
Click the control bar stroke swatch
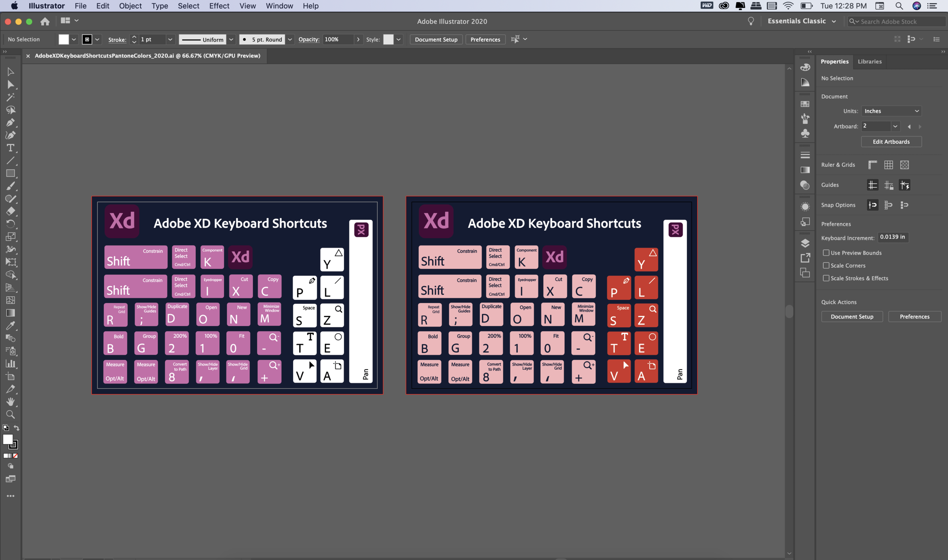tap(87, 39)
